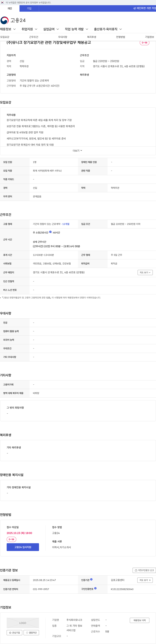
Task: Jump to the 근무조건 section tab
Action: [x=34, y=37]
